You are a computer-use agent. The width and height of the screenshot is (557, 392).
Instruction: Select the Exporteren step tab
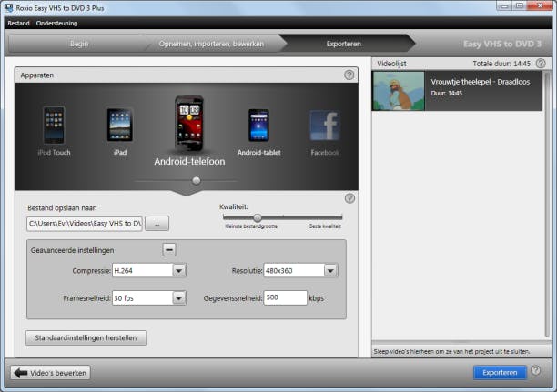(x=344, y=44)
